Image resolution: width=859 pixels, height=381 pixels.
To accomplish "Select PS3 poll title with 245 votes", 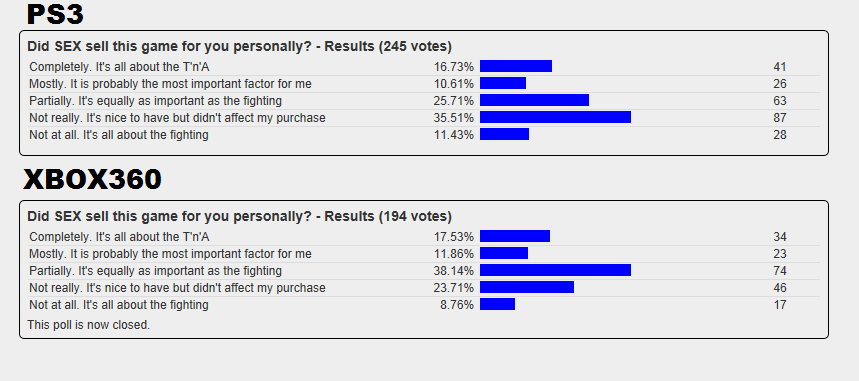I will [x=239, y=47].
